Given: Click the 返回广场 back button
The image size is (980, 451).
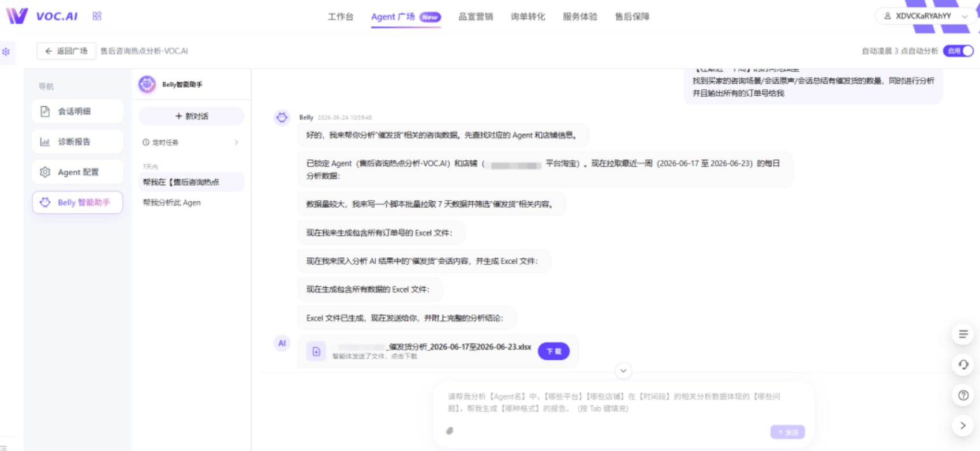Looking at the screenshot, I should 66,51.
